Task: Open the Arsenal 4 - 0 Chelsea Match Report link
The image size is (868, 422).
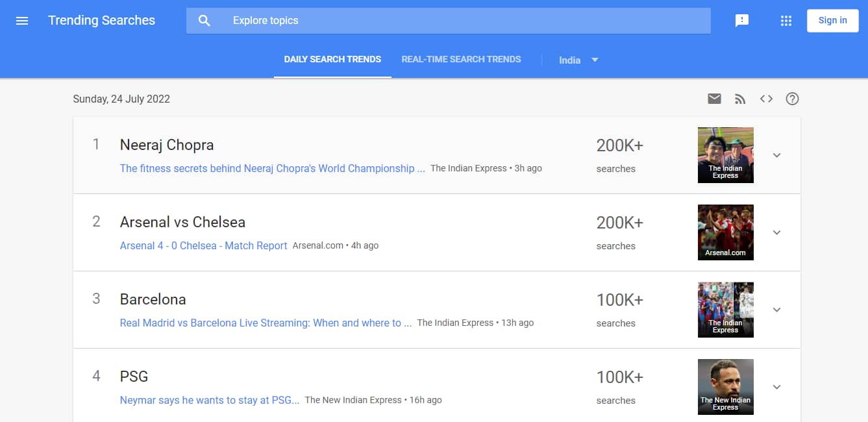Action: (x=203, y=245)
